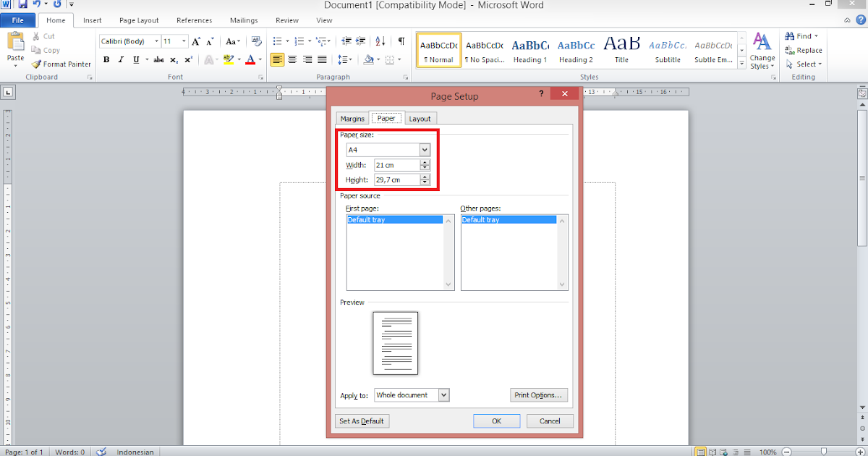Click Replace in the Editing group
Image resolution: width=868 pixels, height=456 pixels.
804,50
